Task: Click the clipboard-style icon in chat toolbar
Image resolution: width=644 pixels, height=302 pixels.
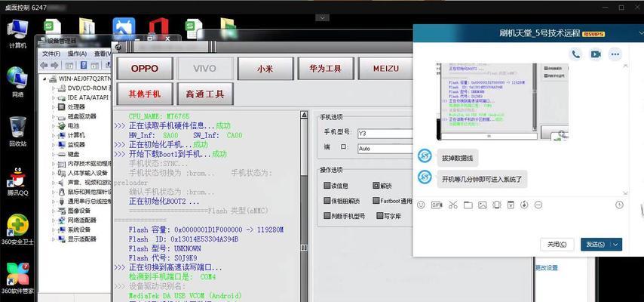Action: 511,205
